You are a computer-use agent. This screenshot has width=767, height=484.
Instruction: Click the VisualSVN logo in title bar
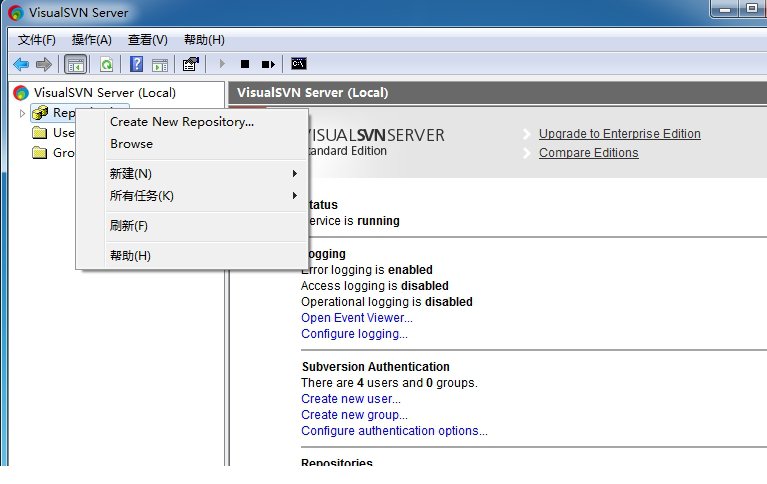(16, 13)
